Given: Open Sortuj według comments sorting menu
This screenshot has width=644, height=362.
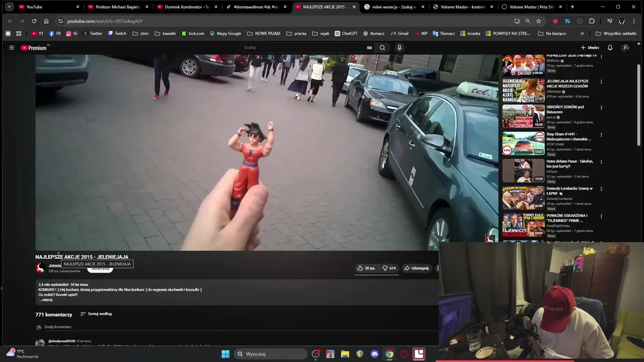Looking at the screenshot, I should [x=96, y=314].
